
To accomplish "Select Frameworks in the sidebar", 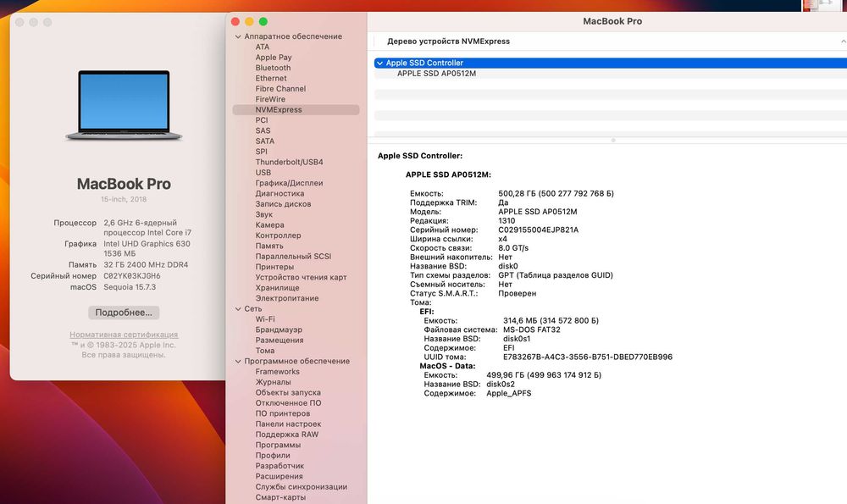I will pos(277,372).
